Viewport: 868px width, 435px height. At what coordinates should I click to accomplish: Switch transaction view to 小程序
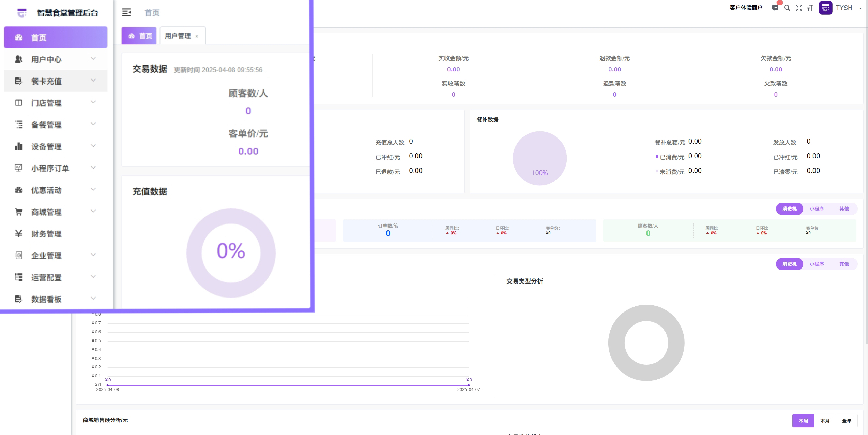click(817, 209)
